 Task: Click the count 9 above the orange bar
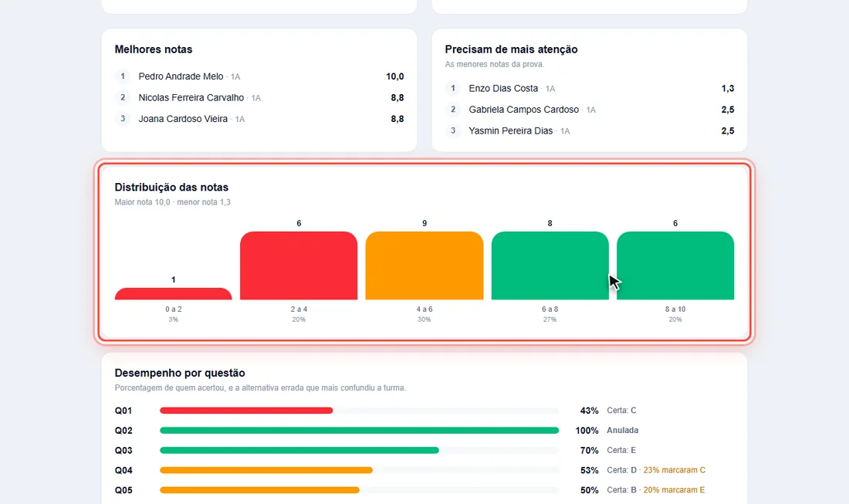pyautogui.click(x=424, y=223)
